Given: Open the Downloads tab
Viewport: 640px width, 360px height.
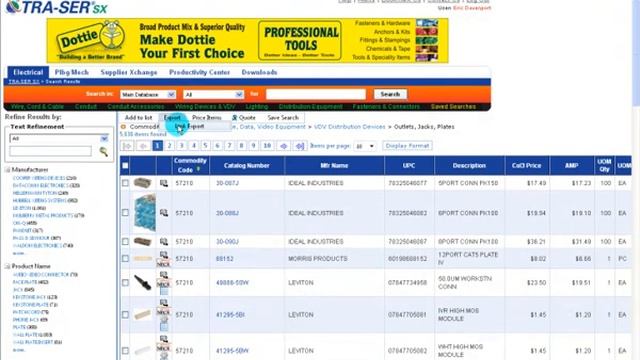Looking at the screenshot, I should 259,72.
